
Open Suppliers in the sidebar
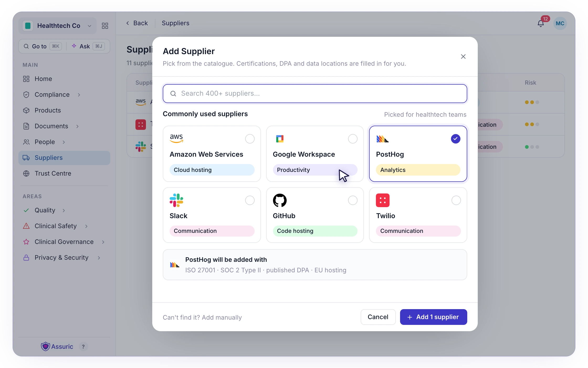64,158
